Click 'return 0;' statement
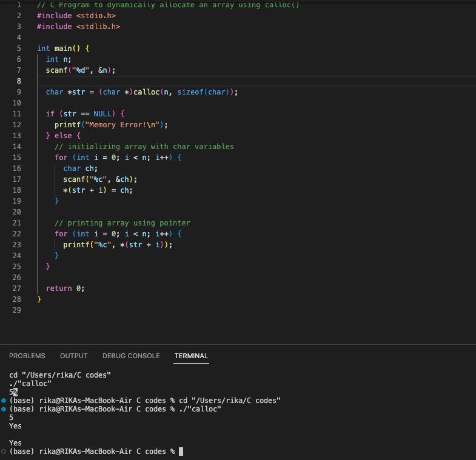476x460 pixels. coord(65,288)
